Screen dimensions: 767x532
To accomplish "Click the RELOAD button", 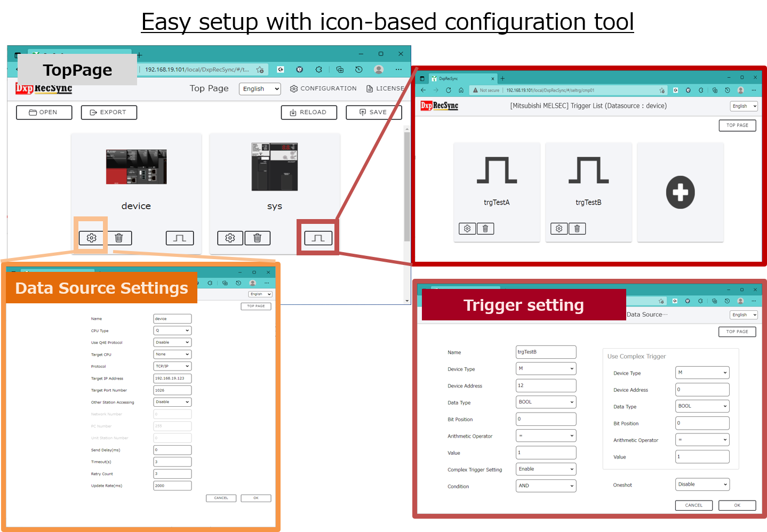I will click(309, 112).
